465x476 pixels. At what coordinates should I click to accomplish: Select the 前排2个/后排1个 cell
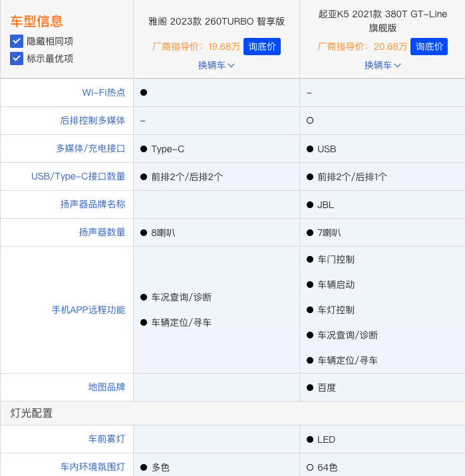point(353,177)
